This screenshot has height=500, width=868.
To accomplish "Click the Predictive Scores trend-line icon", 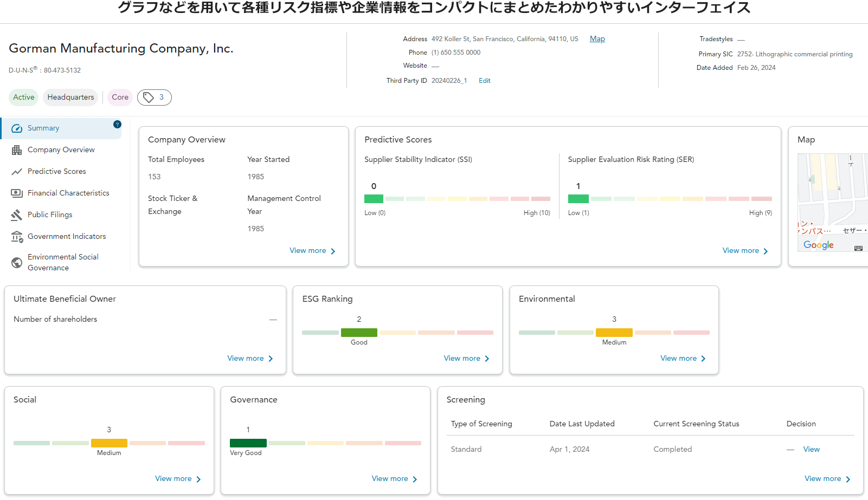I will tap(17, 172).
